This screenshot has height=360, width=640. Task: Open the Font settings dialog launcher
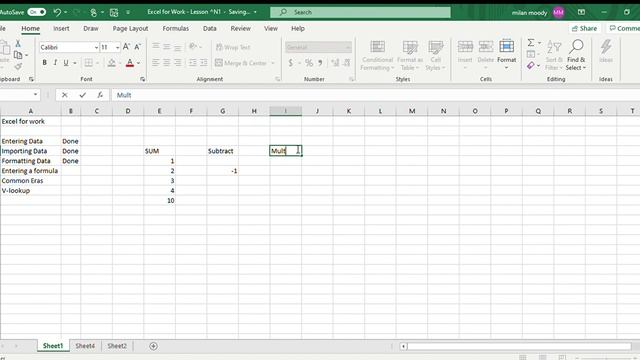coord(142,79)
